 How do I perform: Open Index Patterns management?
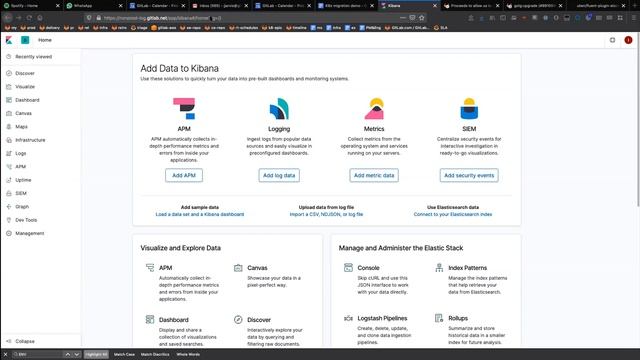[x=467, y=268]
